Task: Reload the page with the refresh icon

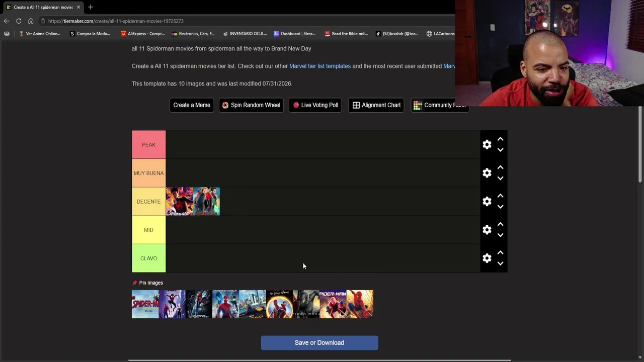Action: click(19, 21)
